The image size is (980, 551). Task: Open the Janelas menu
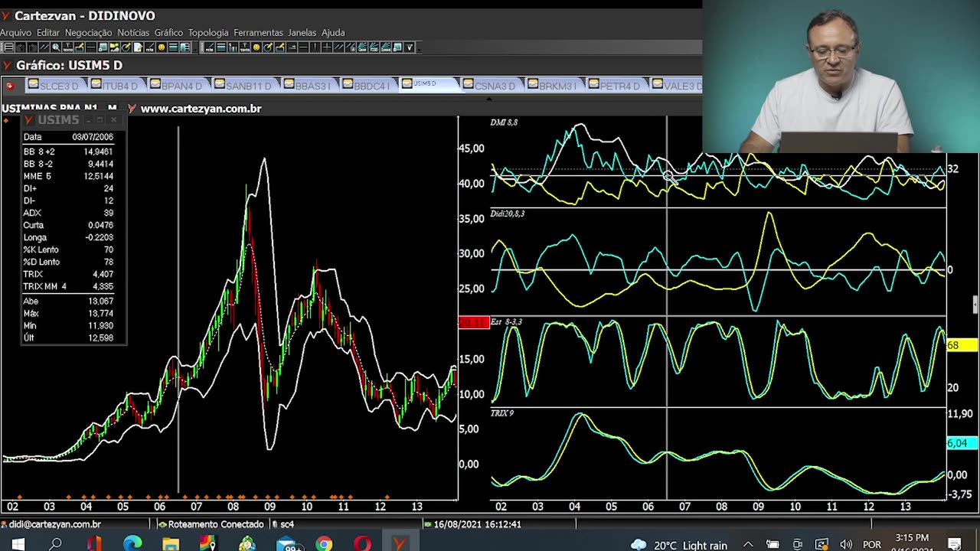(302, 33)
